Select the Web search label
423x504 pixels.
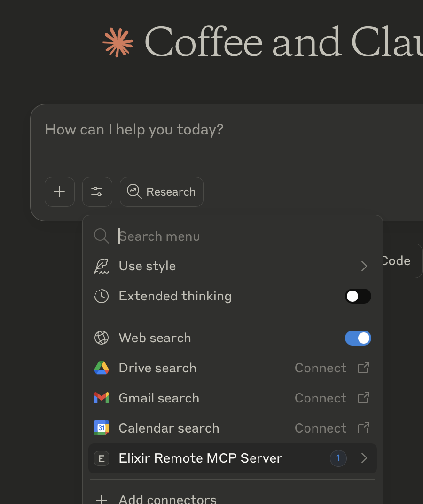pos(155,338)
